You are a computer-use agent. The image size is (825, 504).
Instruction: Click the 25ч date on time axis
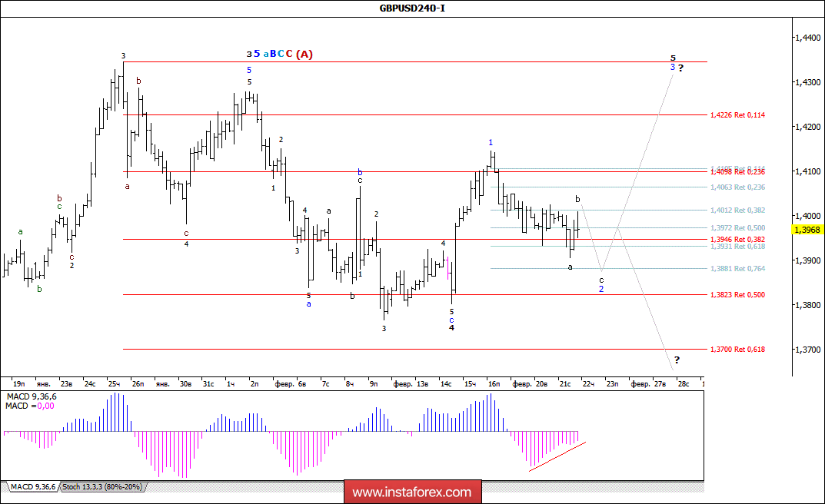click(x=114, y=384)
